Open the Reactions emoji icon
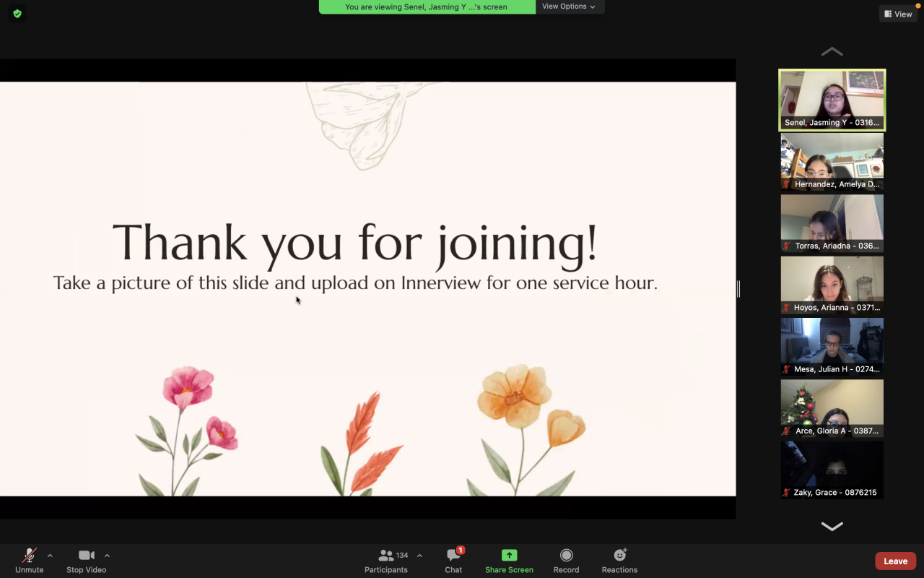 (620, 555)
